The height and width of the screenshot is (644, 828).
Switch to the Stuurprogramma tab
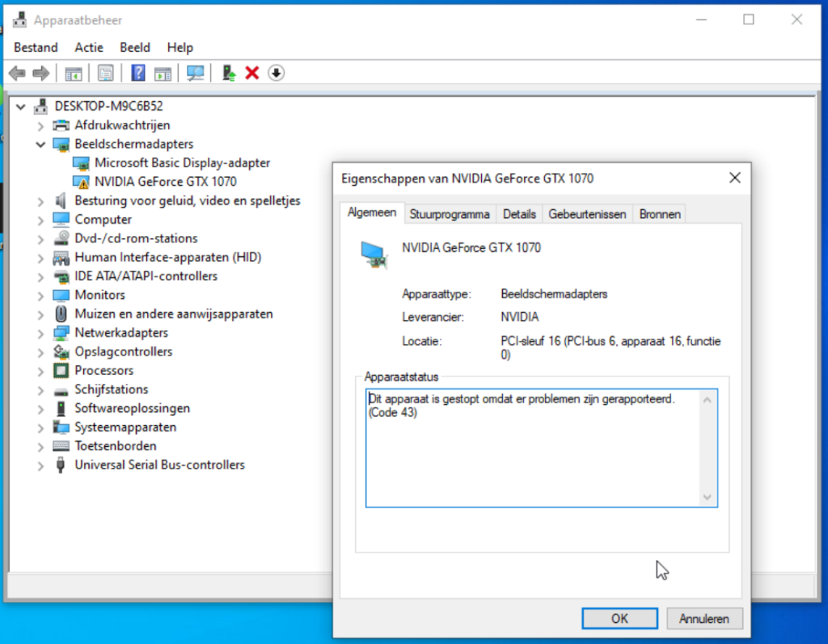[x=450, y=214]
